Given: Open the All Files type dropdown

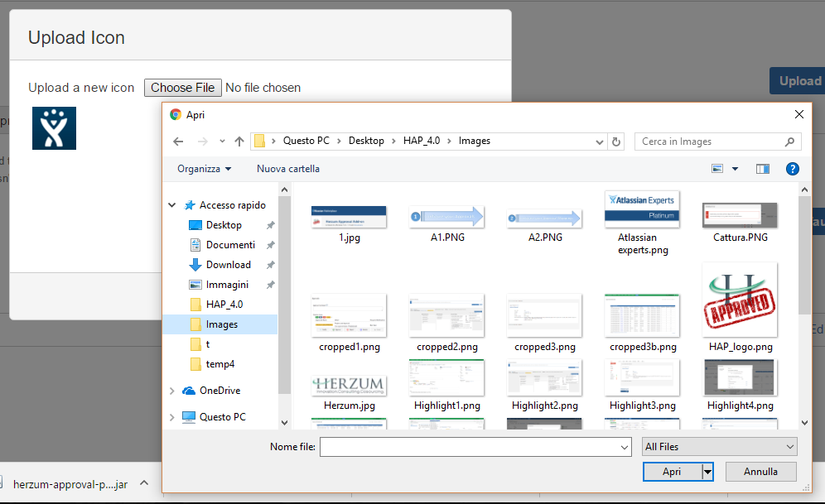Looking at the screenshot, I should coord(719,447).
